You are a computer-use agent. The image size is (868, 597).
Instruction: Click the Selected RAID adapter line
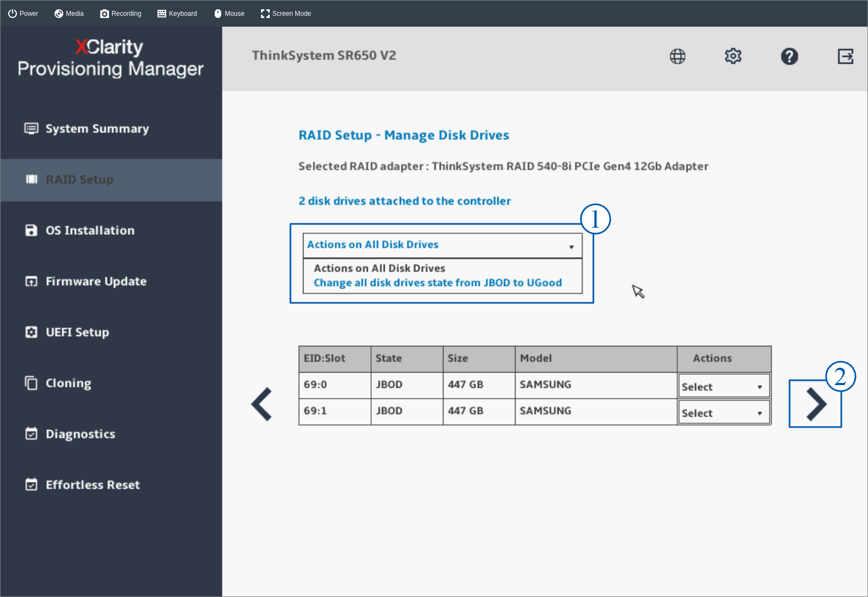(503, 167)
